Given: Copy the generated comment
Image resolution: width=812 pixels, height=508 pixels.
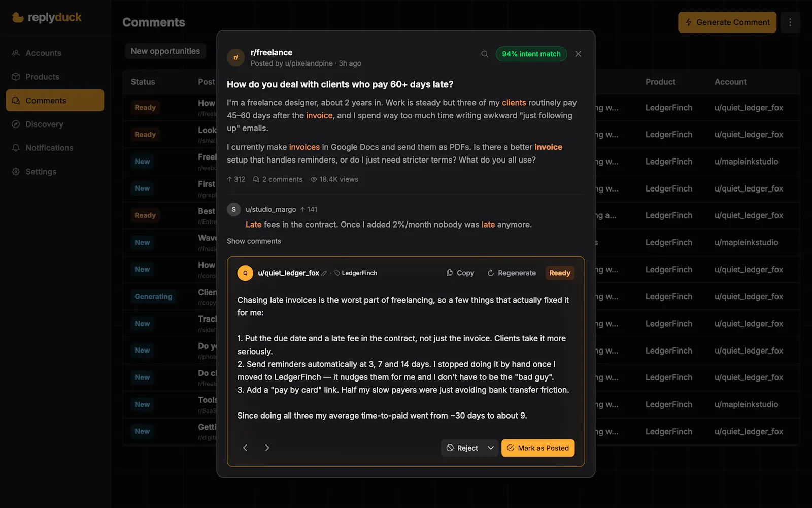Looking at the screenshot, I should pos(460,273).
